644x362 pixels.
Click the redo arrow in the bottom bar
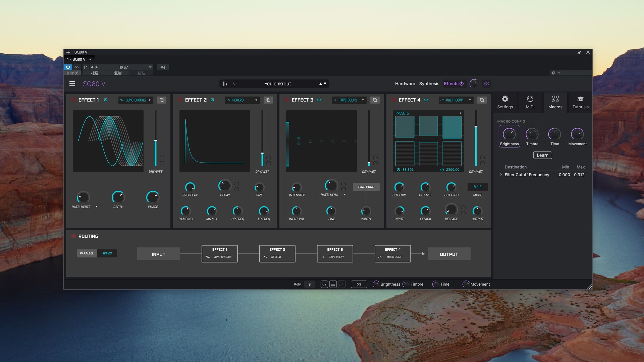342,284
